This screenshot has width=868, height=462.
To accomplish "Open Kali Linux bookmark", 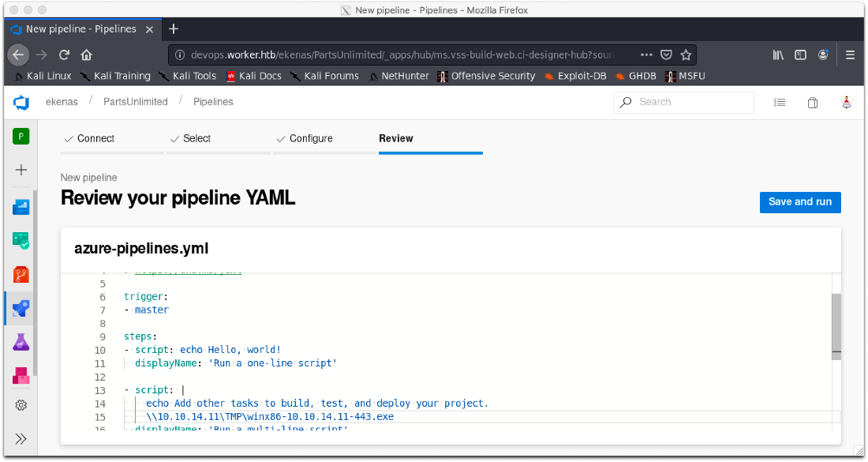I will coord(43,76).
